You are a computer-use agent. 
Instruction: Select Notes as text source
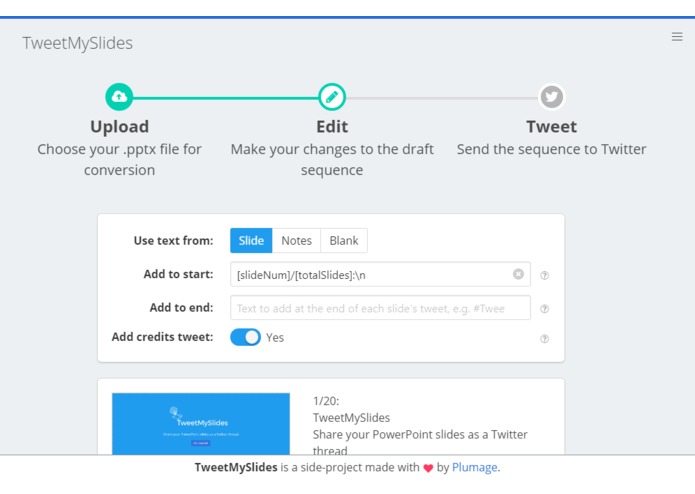297,241
